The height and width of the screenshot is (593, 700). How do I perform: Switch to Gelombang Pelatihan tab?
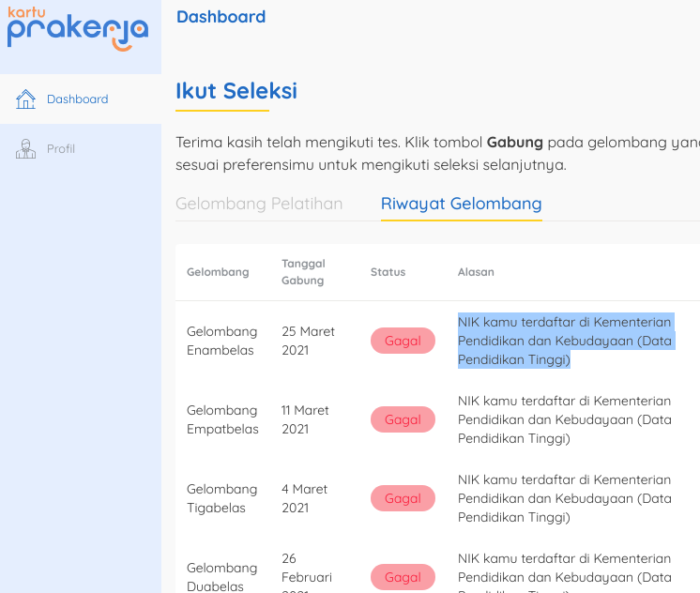click(x=259, y=204)
